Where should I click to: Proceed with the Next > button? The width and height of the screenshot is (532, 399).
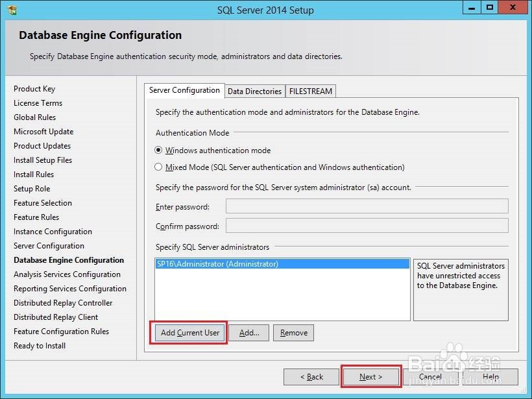(371, 377)
